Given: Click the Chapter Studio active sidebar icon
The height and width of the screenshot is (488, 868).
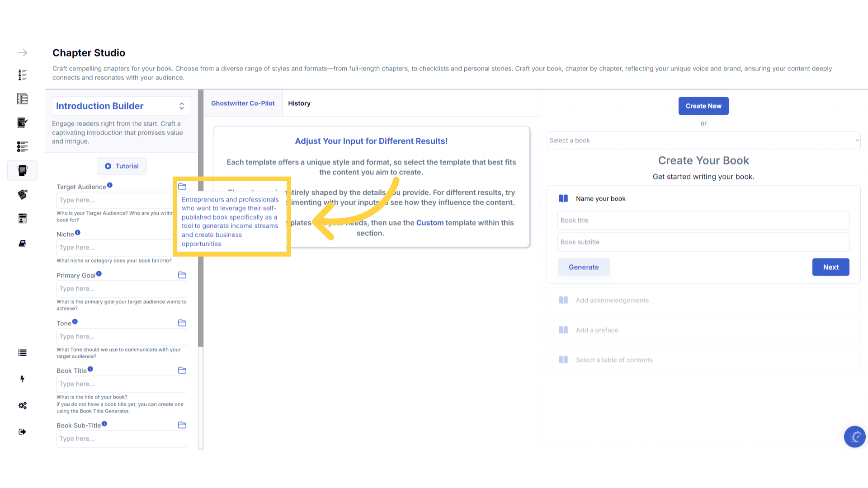Looking at the screenshot, I should (22, 170).
